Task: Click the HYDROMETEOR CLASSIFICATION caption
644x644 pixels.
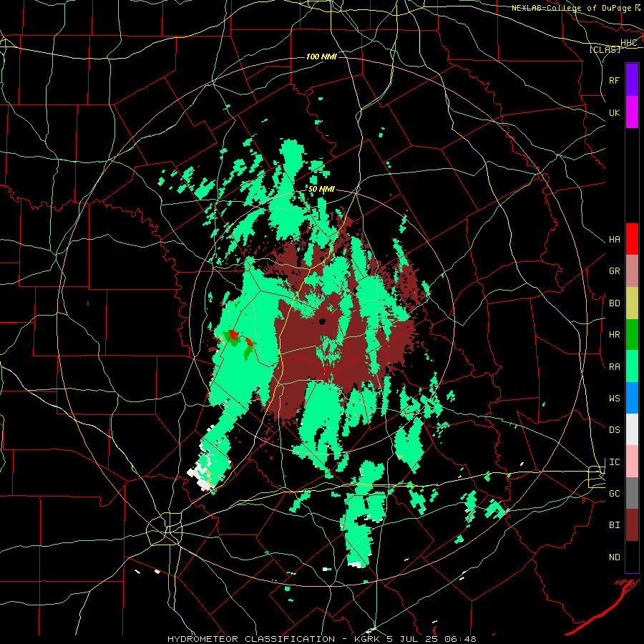Action: (x=251, y=639)
